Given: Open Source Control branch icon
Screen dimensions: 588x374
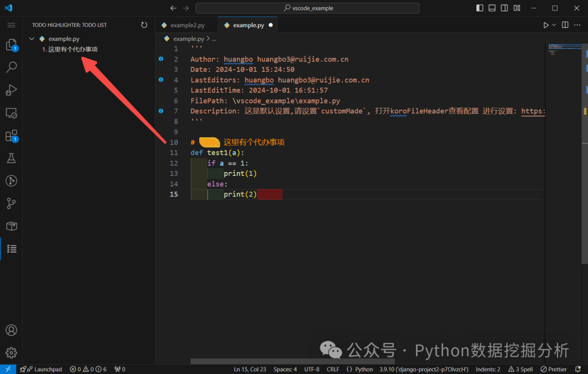Looking at the screenshot, I should pyautogui.click(x=11, y=203).
